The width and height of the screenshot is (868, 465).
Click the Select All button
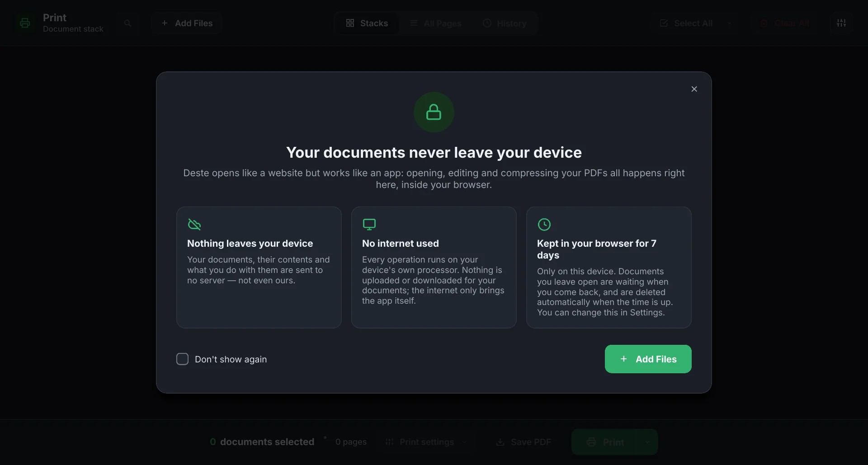point(686,23)
